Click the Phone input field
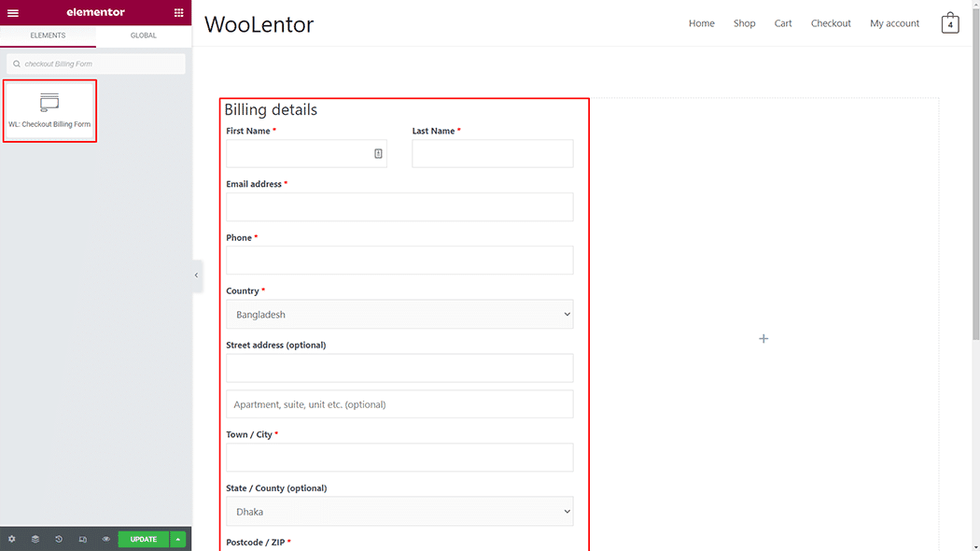Viewport: 980px width, 551px height. point(399,261)
